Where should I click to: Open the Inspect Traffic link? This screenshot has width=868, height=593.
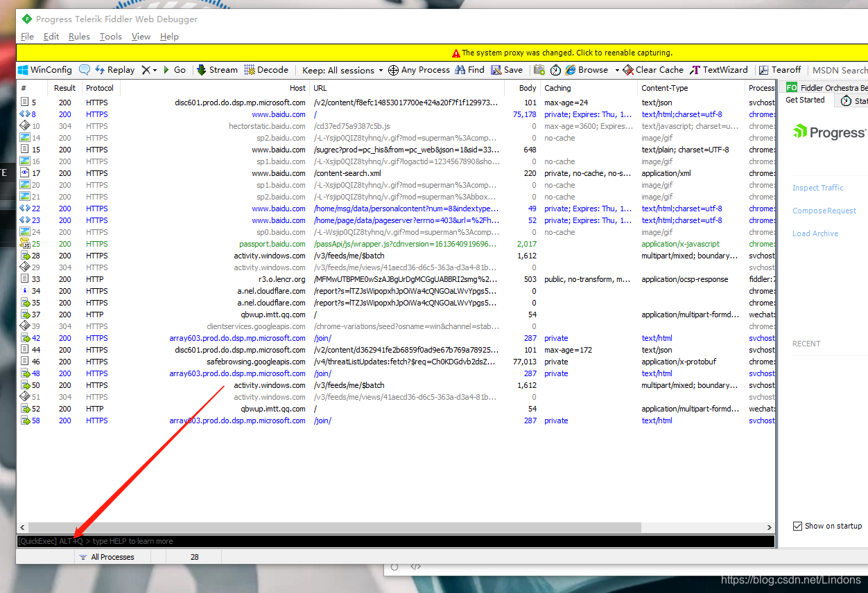pyautogui.click(x=818, y=188)
